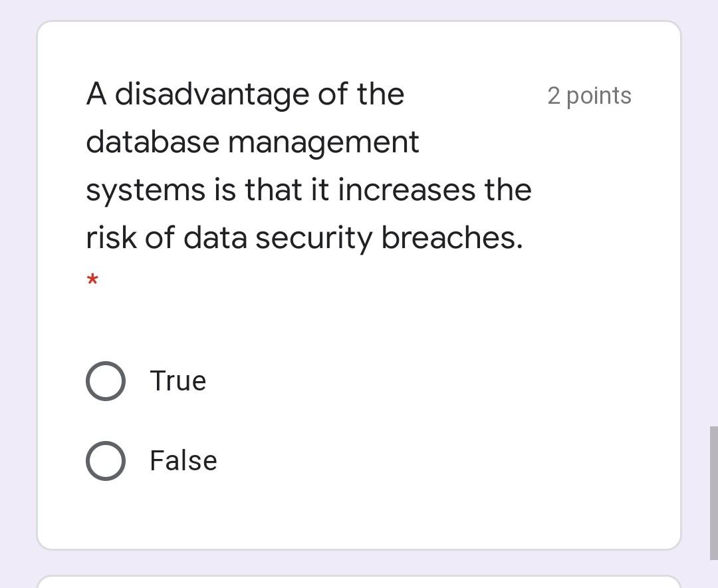The image size is (718, 588).
Task: Click the True option label
Action: (178, 380)
